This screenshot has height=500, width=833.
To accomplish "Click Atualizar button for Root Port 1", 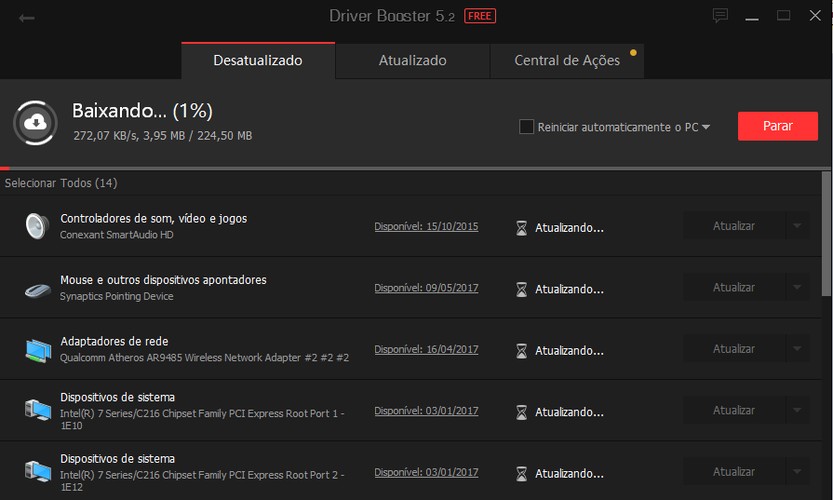I will click(x=734, y=410).
